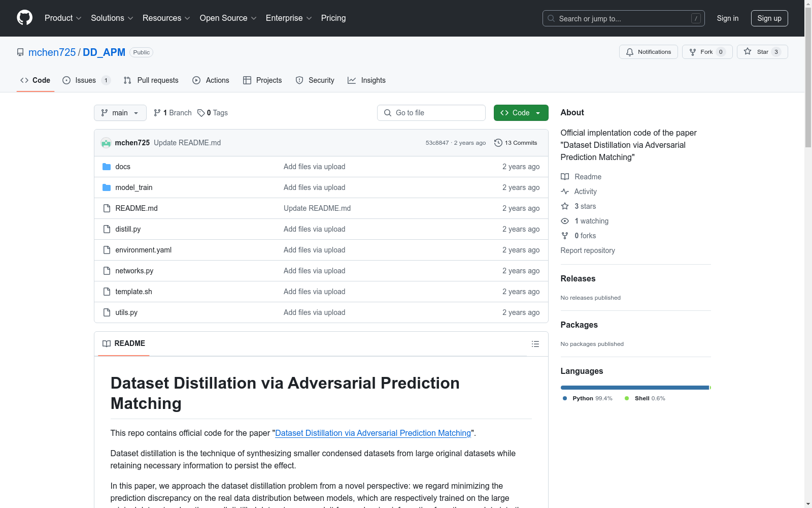Click the Go to file input
812x508 pixels.
(x=431, y=113)
